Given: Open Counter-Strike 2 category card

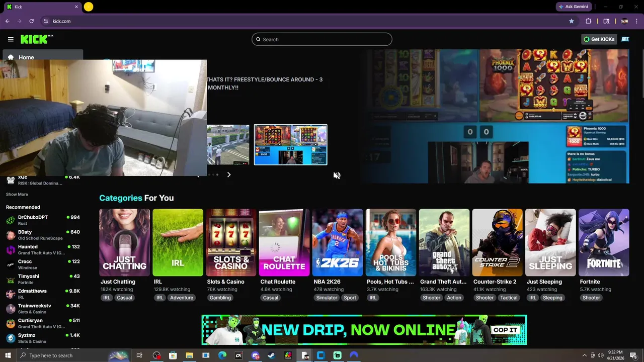Looking at the screenshot, I should click(x=498, y=242).
